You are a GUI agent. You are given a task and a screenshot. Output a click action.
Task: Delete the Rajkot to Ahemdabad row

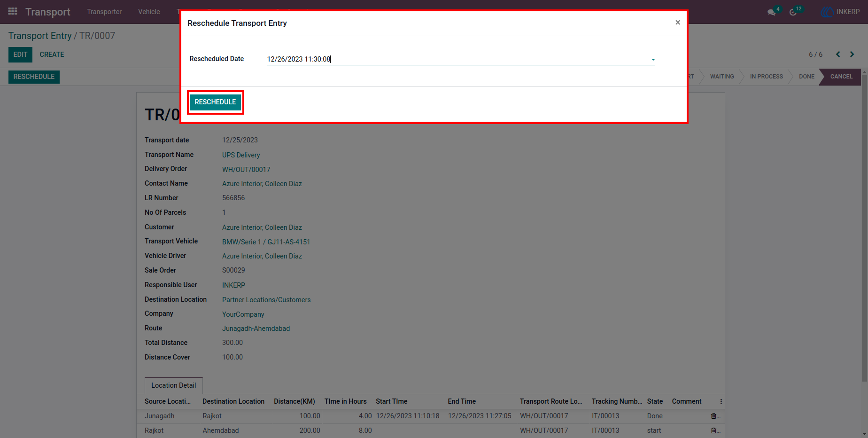coord(713,430)
